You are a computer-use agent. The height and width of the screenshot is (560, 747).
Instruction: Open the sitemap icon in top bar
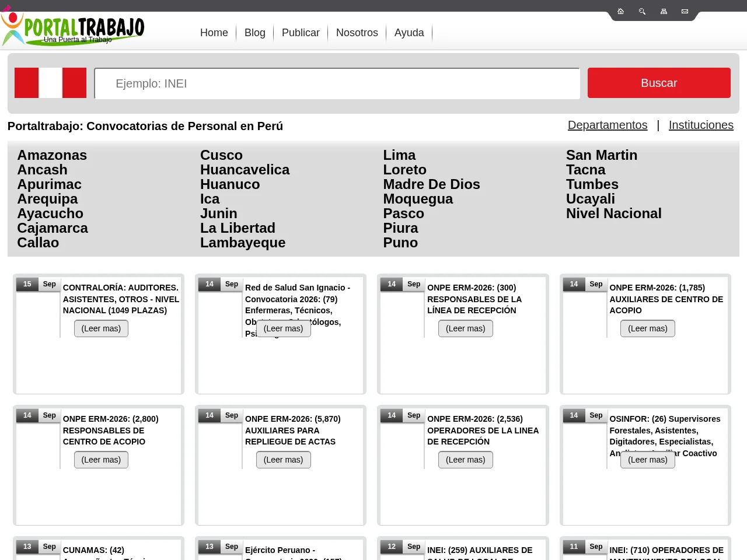[x=664, y=11]
